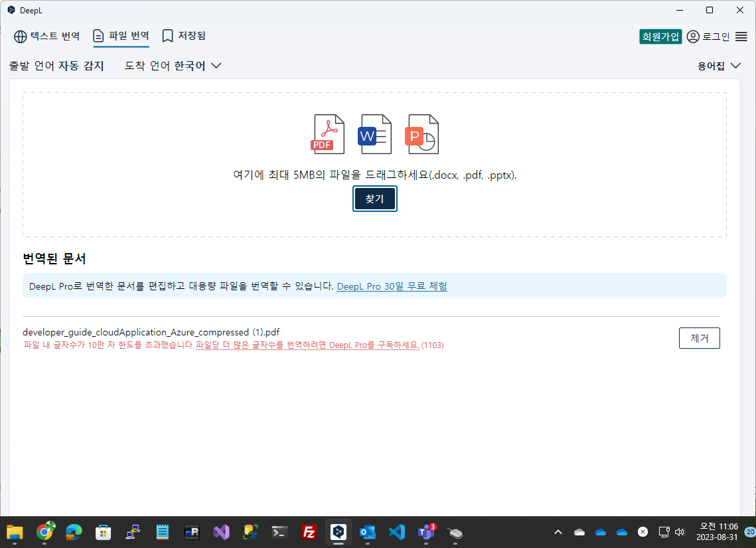Remove the file with 제거 button
The width and height of the screenshot is (756, 548).
[699, 338]
